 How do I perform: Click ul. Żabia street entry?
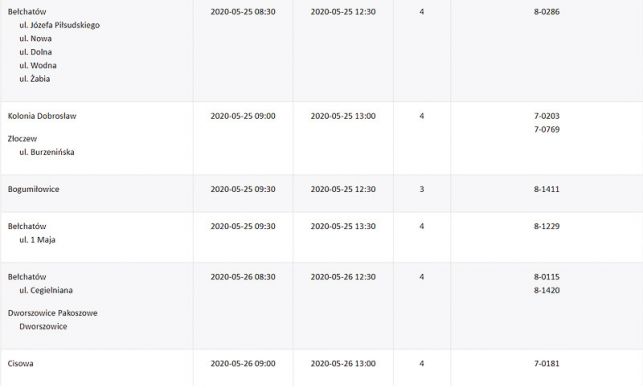point(34,79)
